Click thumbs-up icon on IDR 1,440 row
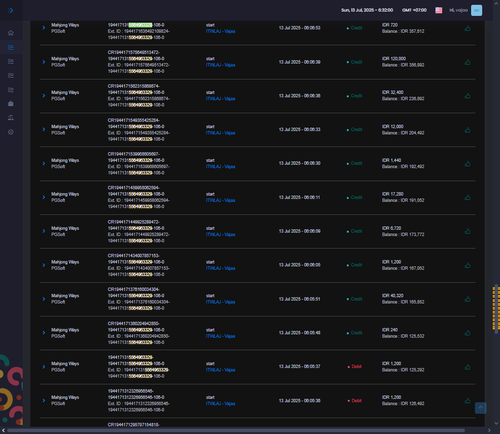 pyautogui.click(x=468, y=164)
